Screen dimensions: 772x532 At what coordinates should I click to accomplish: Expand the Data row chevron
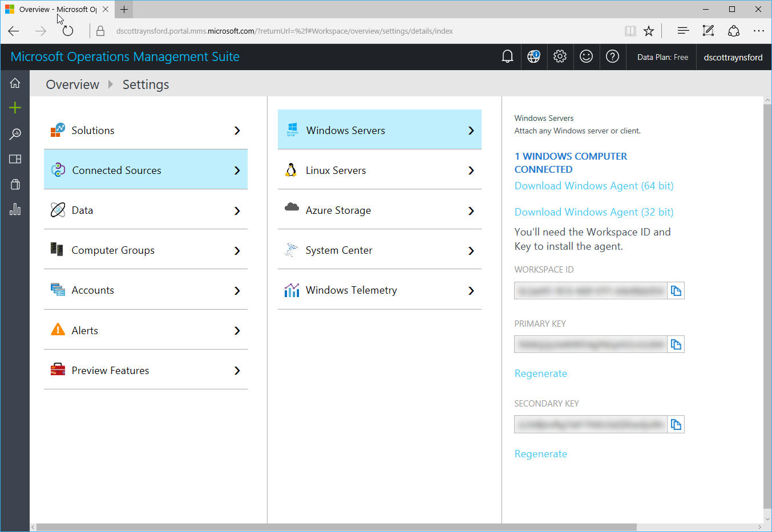[x=237, y=211]
